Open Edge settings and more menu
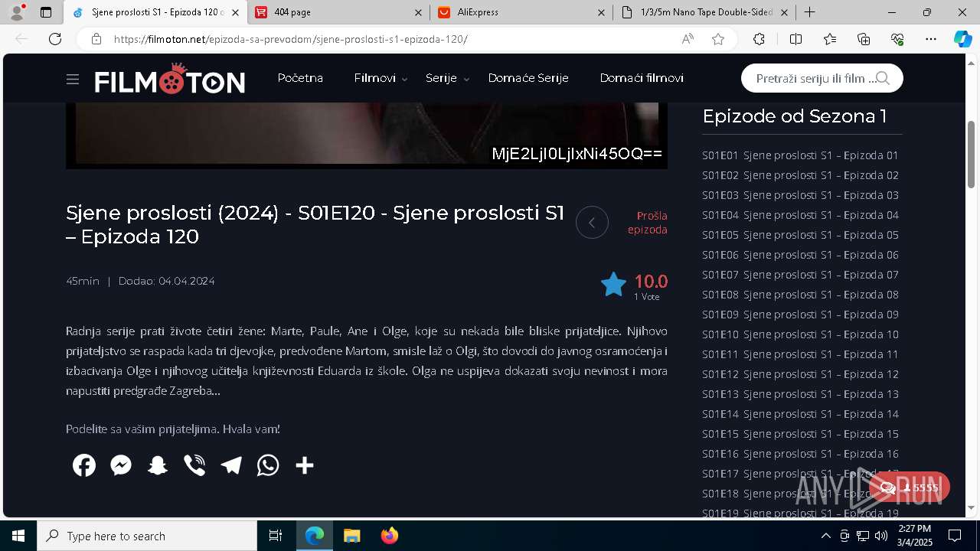 click(931, 39)
